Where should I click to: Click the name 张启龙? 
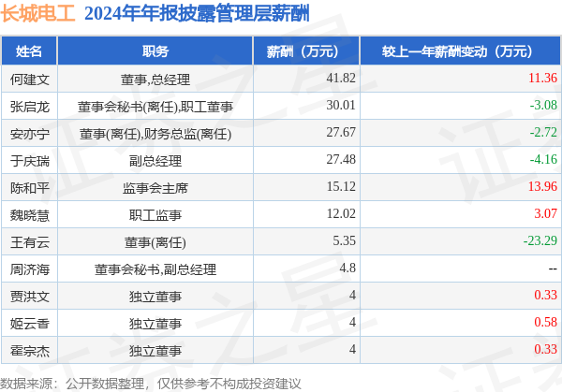tap(30, 107)
